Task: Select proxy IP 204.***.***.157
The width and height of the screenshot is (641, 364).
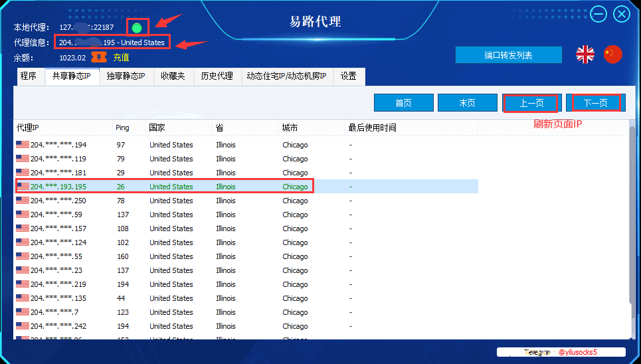Action: (x=58, y=228)
